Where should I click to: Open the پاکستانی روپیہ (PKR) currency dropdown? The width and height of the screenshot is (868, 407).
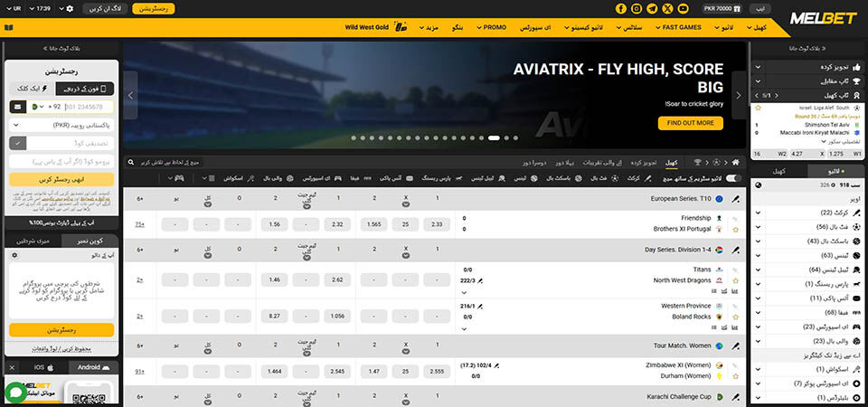click(x=61, y=125)
